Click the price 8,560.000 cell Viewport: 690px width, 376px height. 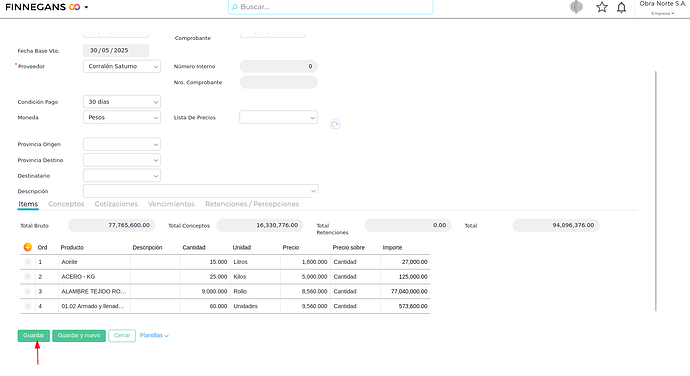click(305, 291)
